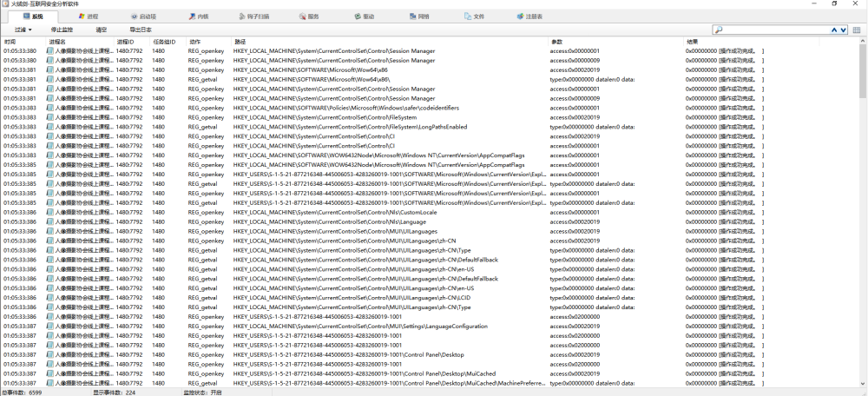This screenshot has width=868, height=396.
Task: Jump to next search match arrow
Action: coord(844,30)
